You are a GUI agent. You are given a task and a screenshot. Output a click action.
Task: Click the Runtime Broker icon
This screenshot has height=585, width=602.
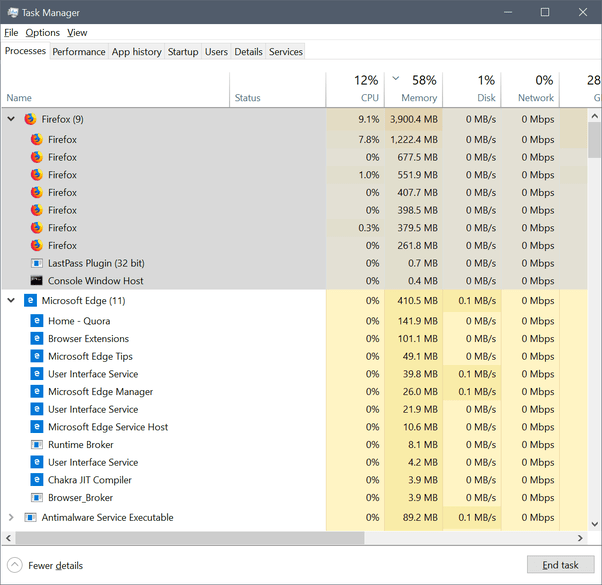point(36,445)
